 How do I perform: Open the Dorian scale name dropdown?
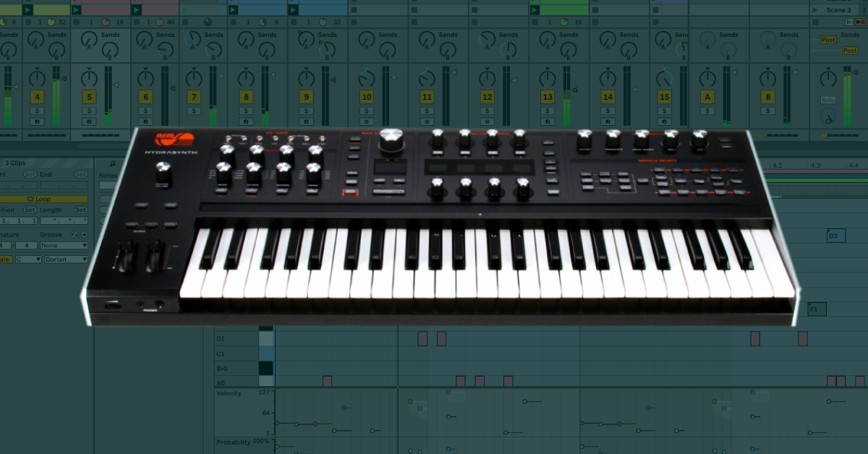[66, 260]
